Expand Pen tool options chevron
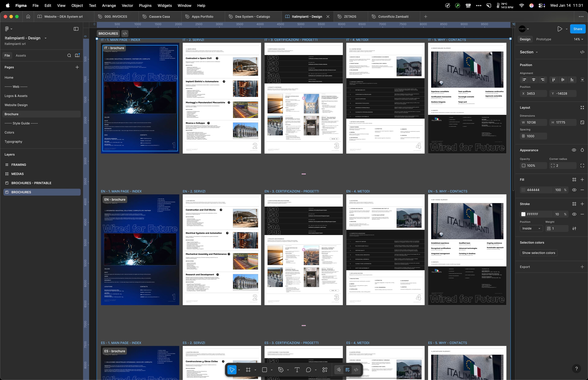Screen dimensions: 588x380 tap(288, 370)
